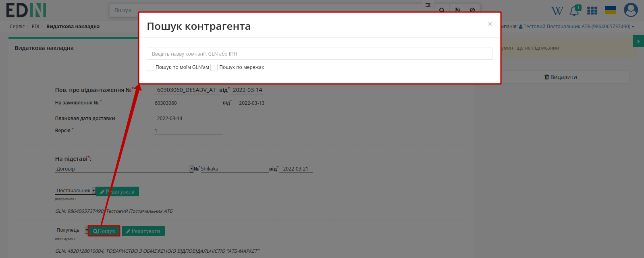Open the apps grid icon

coord(592,10)
